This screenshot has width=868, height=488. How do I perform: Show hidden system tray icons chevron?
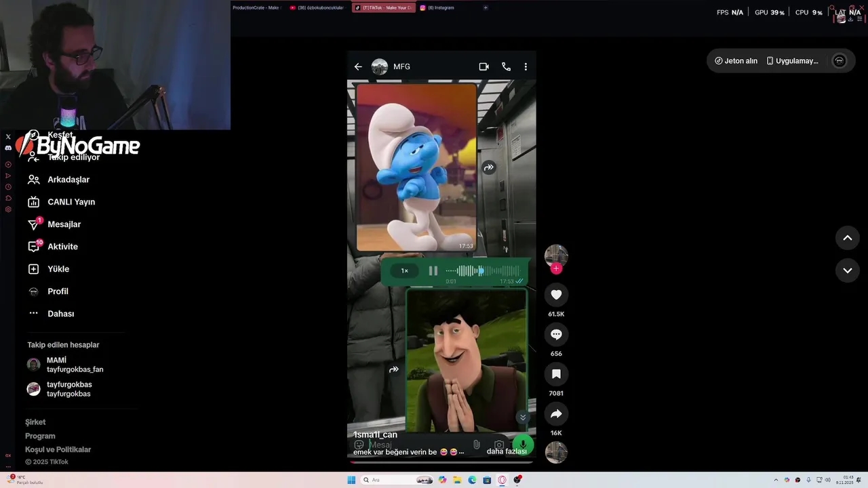776,480
